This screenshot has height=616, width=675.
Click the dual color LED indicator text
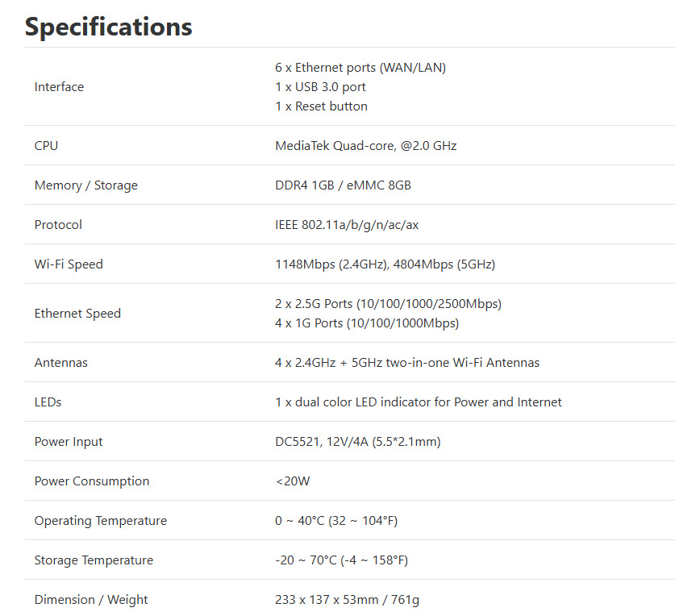418,402
